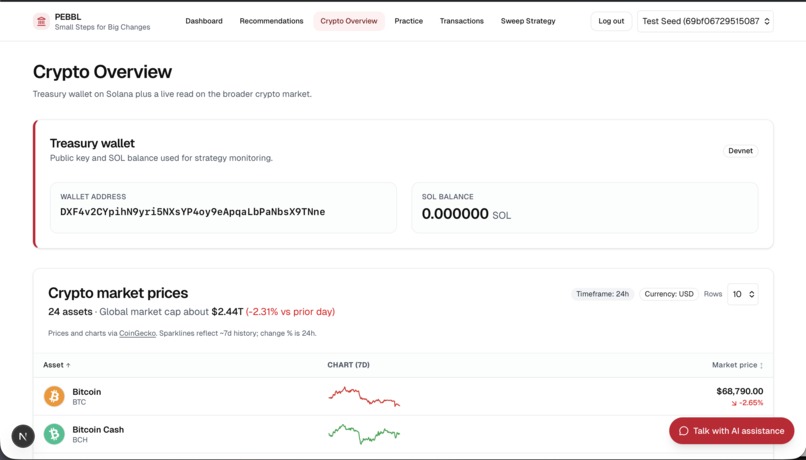
Task: Open the Transactions tab
Action: pyautogui.click(x=462, y=21)
